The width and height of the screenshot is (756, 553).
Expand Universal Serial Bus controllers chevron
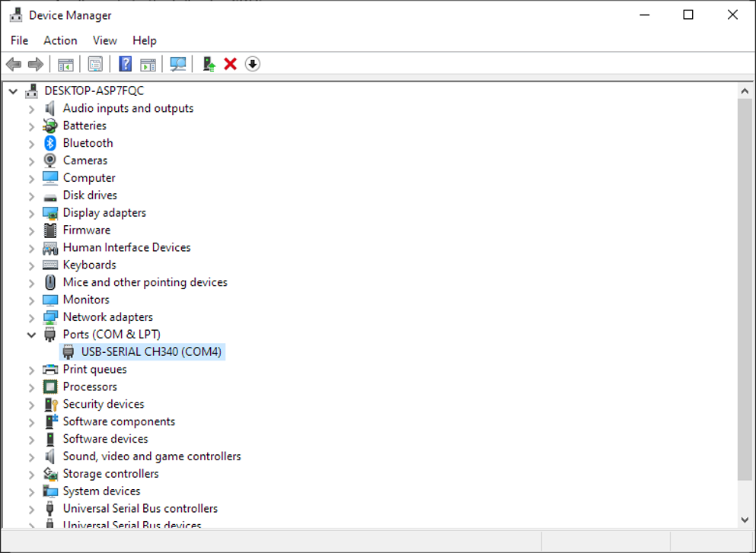pyautogui.click(x=31, y=510)
